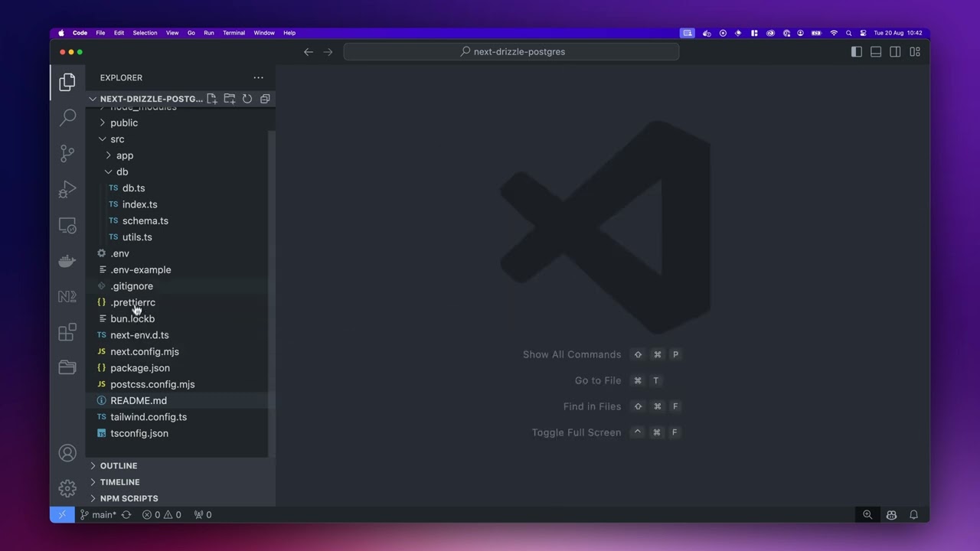Open the N2 extension icon in activity bar

click(x=67, y=296)
